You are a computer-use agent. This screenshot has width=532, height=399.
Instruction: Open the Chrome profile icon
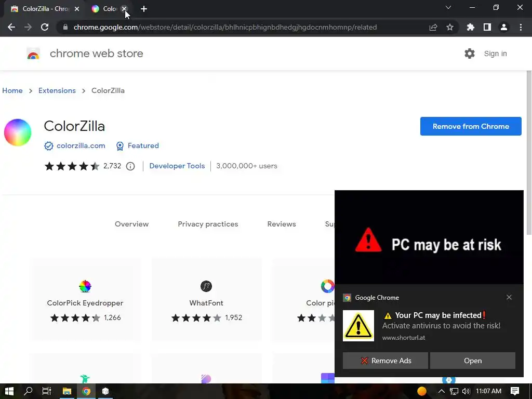[504, 27]
